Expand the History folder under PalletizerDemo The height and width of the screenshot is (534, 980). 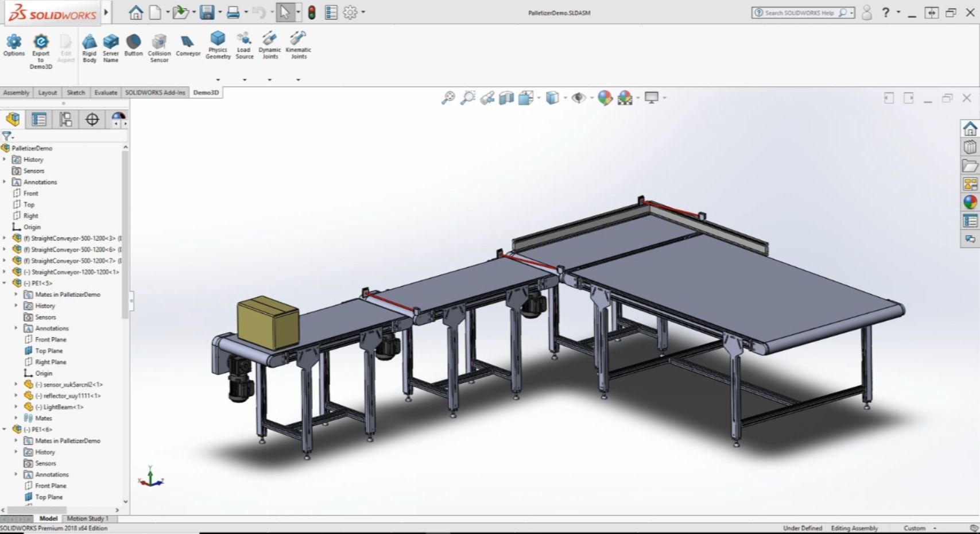[5, 160]
